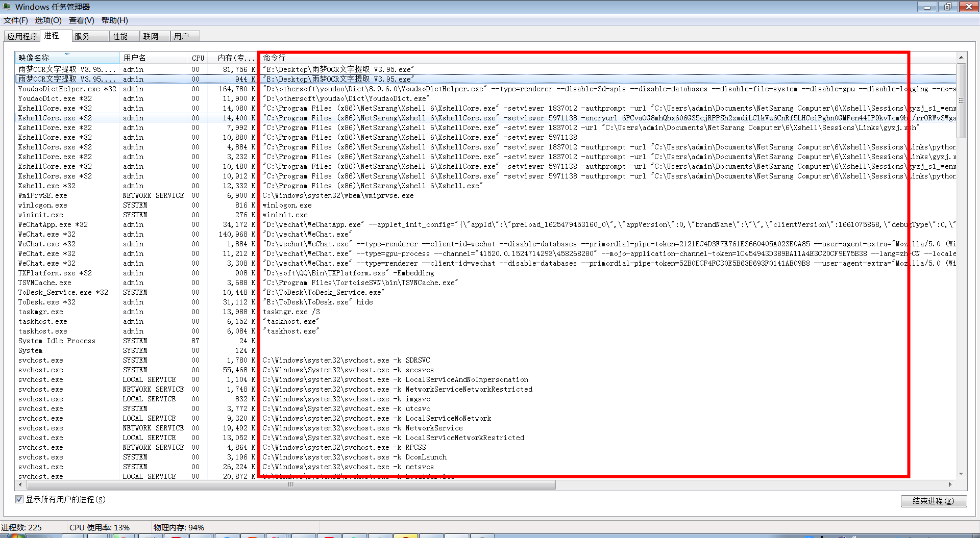Select XshellCore.exe row using 7,992 K
This screenshot has height=538, width=980.
(x=486, y=127)
